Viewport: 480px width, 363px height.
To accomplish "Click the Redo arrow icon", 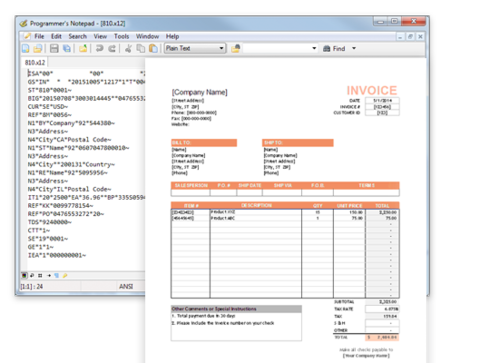I will point(112,49).
